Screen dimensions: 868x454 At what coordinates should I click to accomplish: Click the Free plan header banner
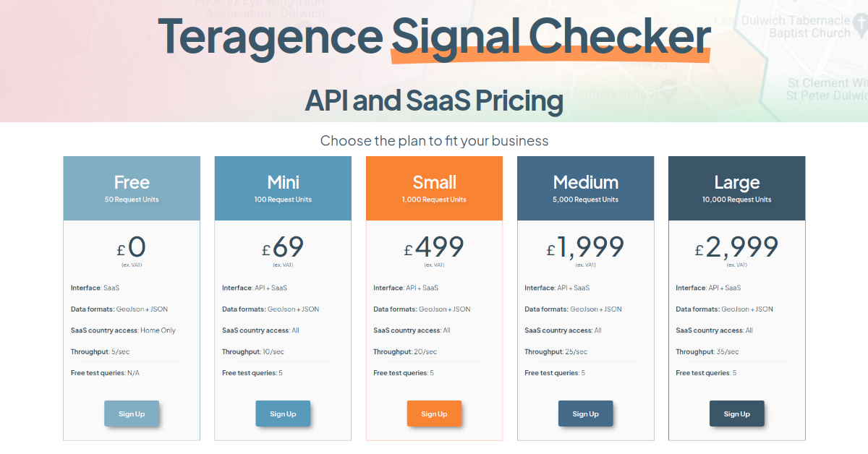tap(132, 187)
